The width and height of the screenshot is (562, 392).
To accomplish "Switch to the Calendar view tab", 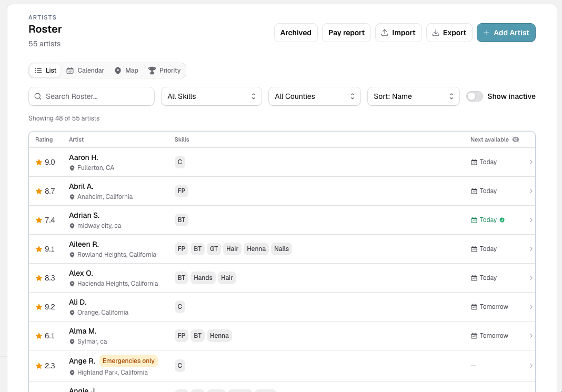I will tap(85, 71).
